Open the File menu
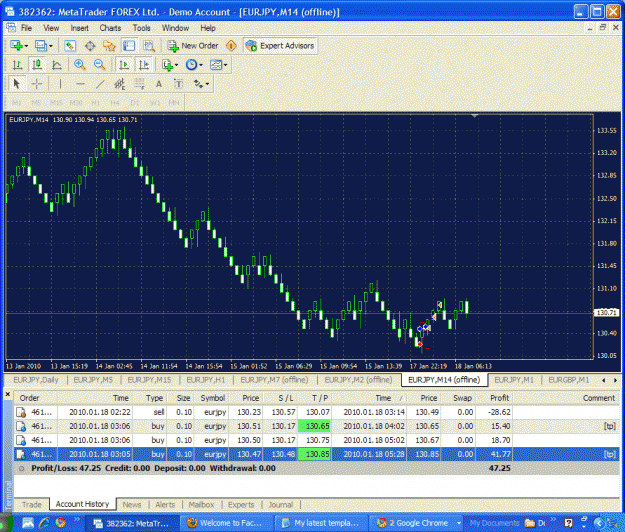Viewport: 625px width, 532px height. coord(26,28)
